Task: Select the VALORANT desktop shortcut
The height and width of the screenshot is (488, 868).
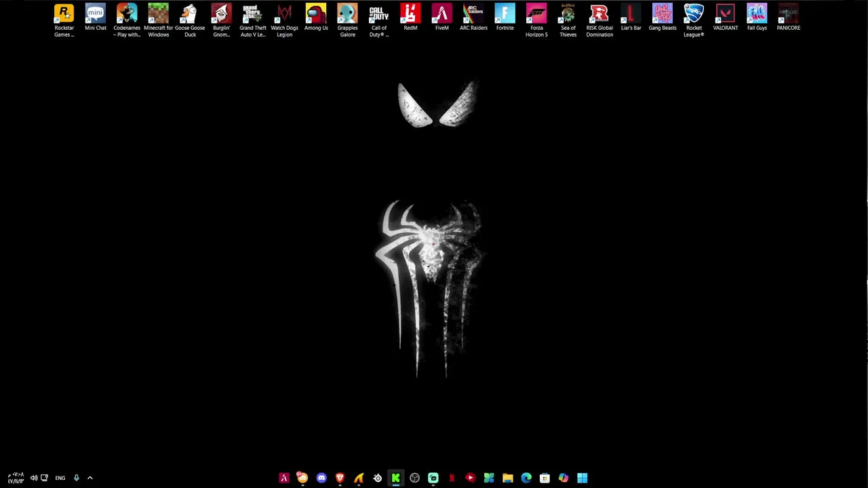Action: coord(726,18)
